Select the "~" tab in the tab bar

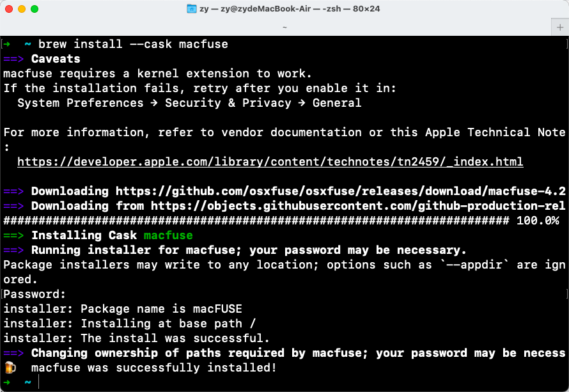pos(284,27)
